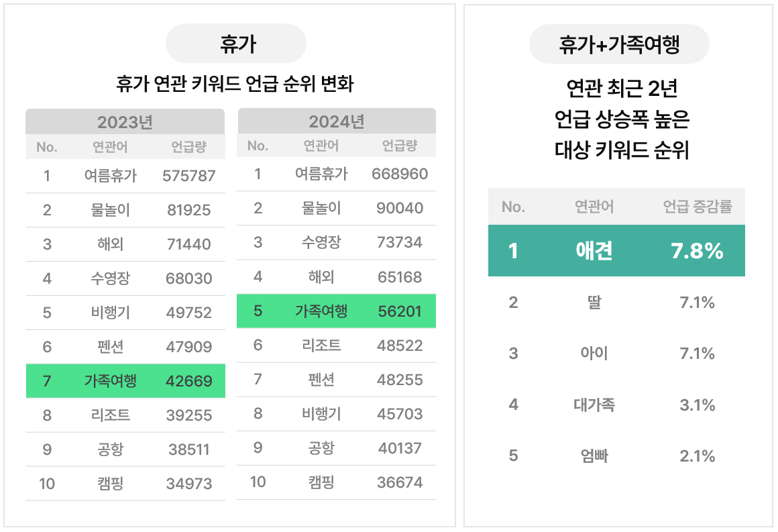Click 2024 table 연관어 column header

pyautogui.click(x=321, y=146)
